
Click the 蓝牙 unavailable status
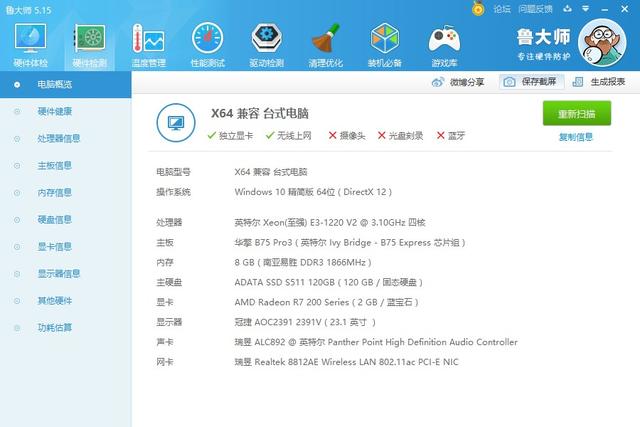451,136
